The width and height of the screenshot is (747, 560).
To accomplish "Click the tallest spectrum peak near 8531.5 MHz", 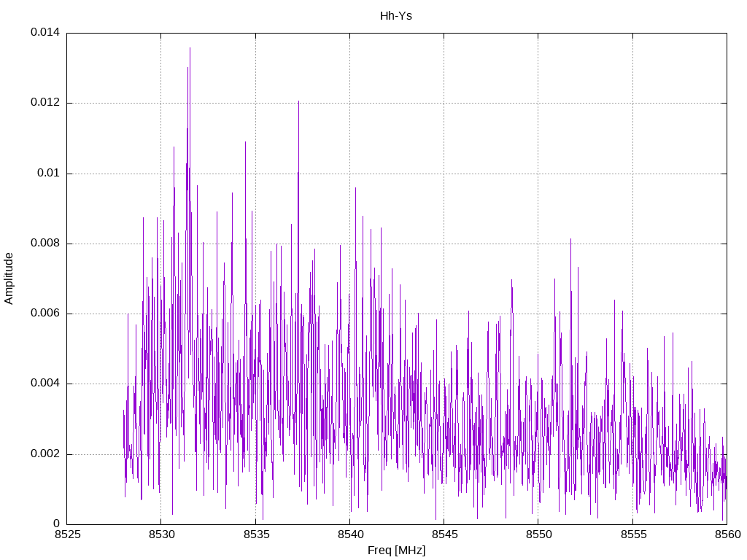I will [x=190, y=48].
